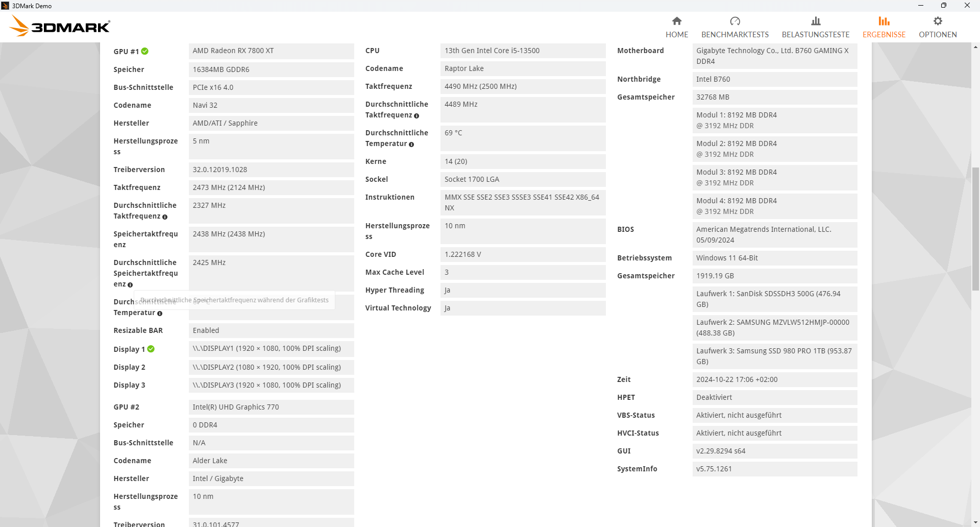Select the '13th Gen Intel Core i5-13500' value
Image resolution: width=980 pixels, height=527 pixels.
[x=523, y=51]
